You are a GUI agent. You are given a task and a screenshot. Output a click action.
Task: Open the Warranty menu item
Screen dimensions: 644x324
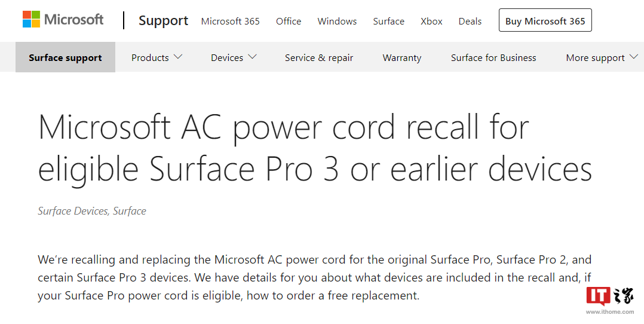pos(401,57)
